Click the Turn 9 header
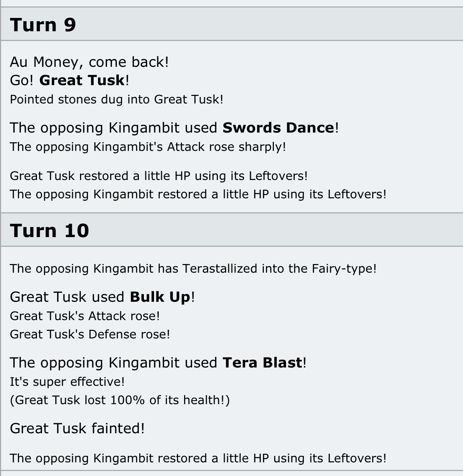 point(43,25)
